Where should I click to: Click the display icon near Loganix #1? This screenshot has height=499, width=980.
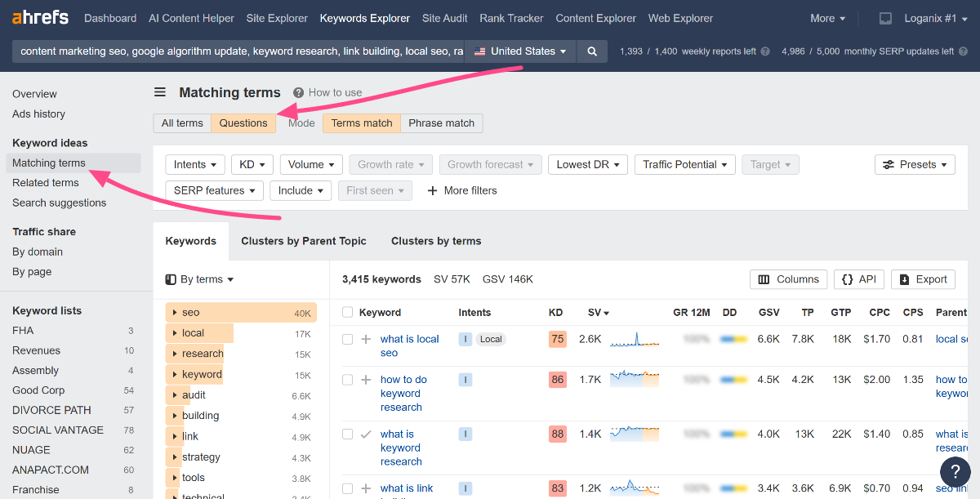pyautogui.click(x=885, y=18)
